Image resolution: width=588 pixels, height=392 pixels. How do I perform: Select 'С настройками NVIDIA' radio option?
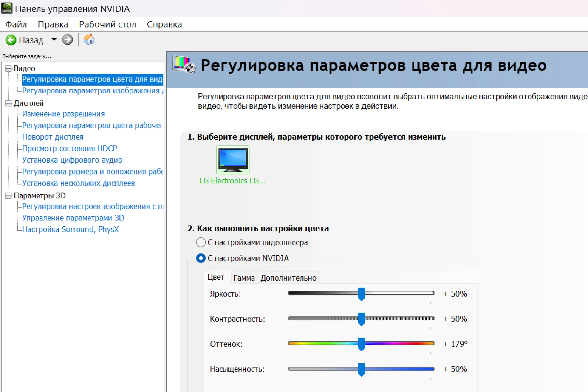point(201,258)
